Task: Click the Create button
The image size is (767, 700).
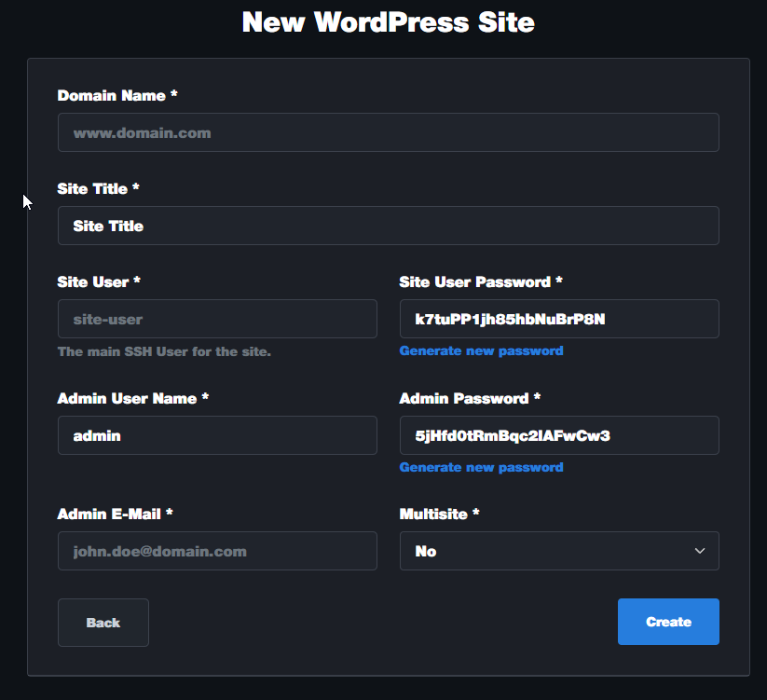Action: (668, 622)
